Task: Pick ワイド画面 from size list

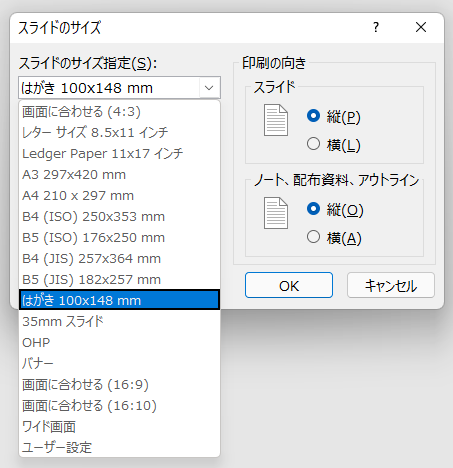Action: click(119, 427)
